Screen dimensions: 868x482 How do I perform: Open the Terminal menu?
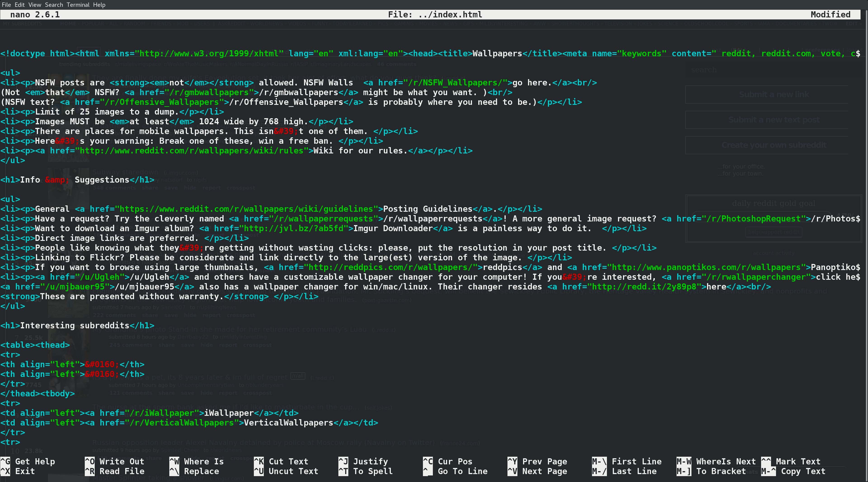point(78,5)
